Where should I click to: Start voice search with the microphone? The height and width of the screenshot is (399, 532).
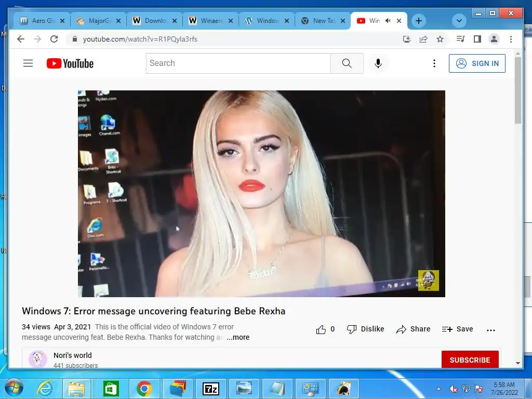[378, 63]
